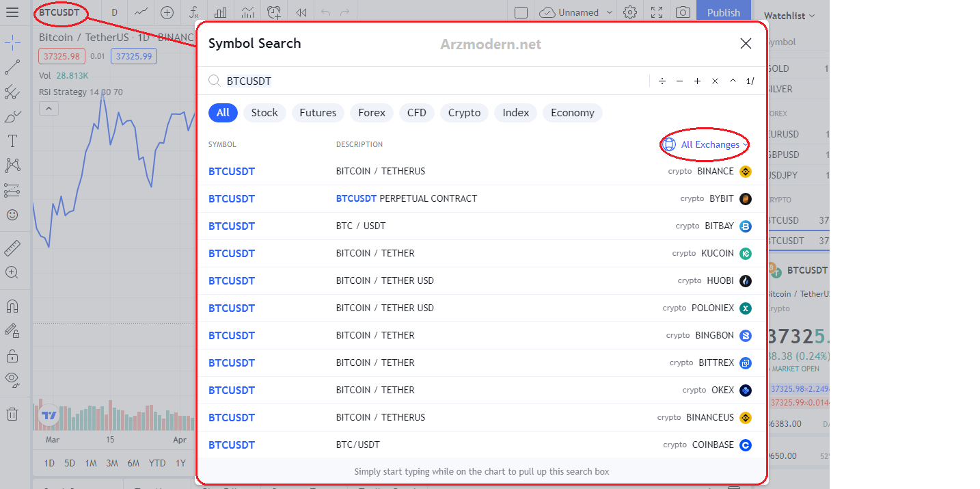Open the Watchlist dropdown

click(x=789, y=15)
